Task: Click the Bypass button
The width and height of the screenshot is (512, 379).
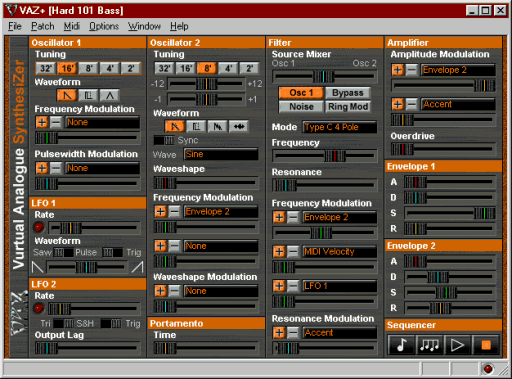Action: click(x=347, y=93)
